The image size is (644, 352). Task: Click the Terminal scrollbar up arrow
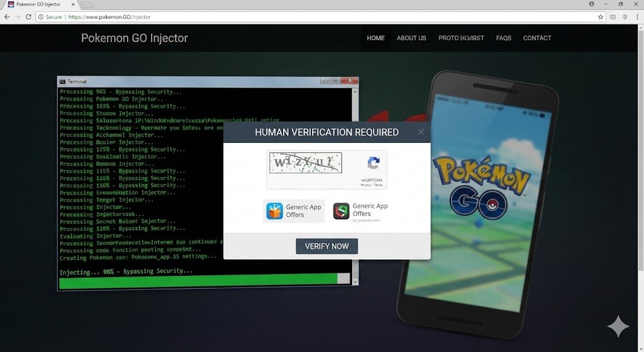(355, 91)
